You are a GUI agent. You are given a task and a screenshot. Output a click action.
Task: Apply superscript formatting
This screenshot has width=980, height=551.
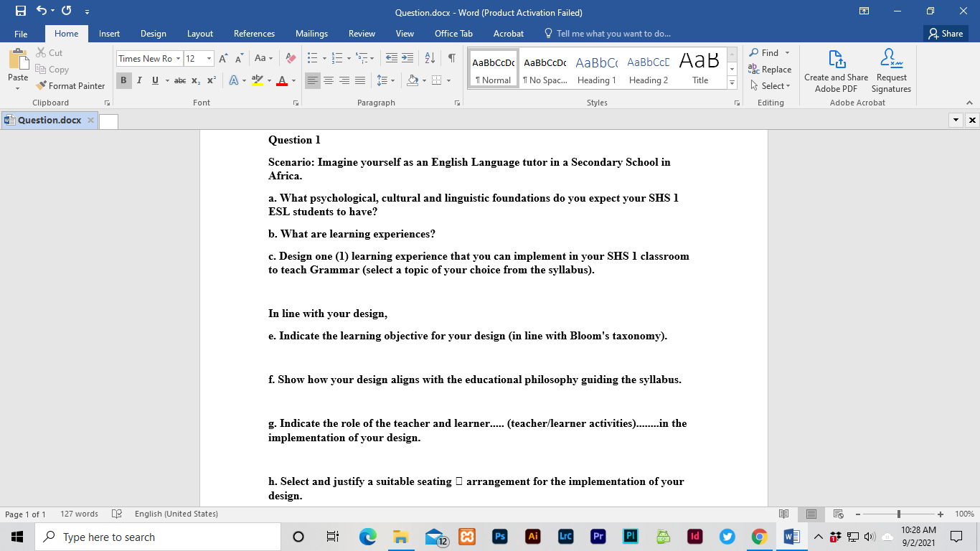(x=212, y=80)
